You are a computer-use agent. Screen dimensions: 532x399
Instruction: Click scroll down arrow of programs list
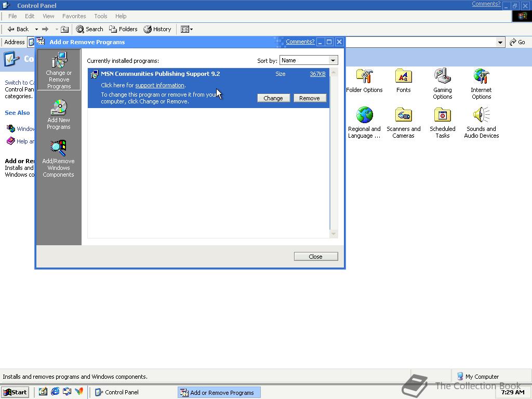[334, 234]
